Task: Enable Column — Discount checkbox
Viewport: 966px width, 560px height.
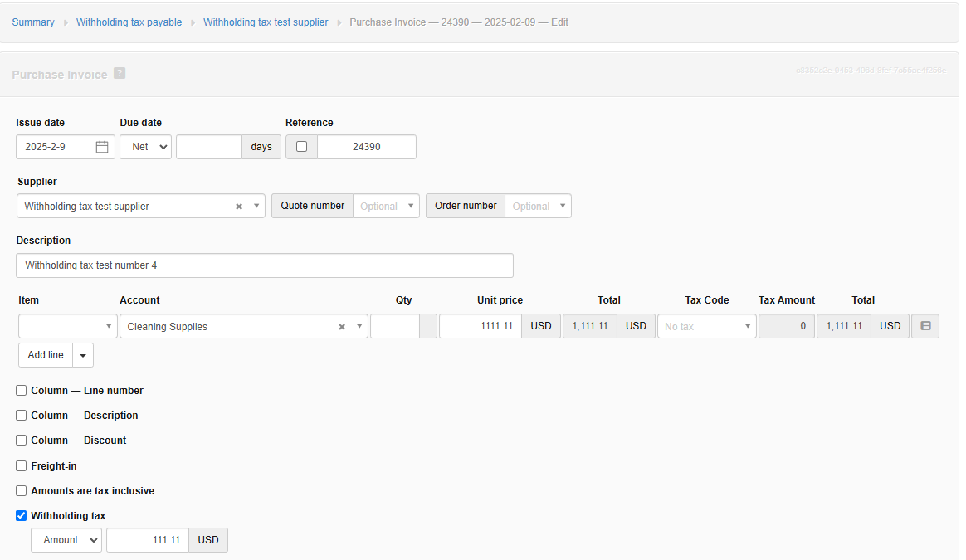Action: [x=21, y=441]
